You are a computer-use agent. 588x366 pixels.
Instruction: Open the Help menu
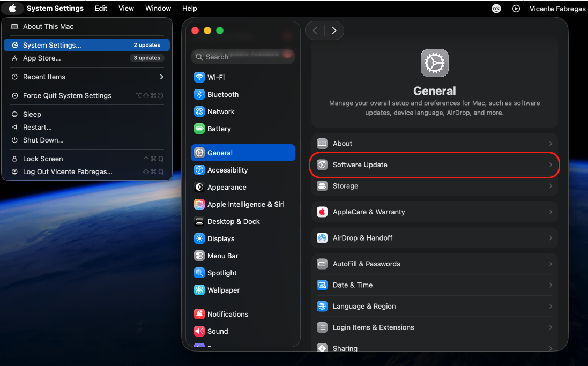[x=189, y=8]
